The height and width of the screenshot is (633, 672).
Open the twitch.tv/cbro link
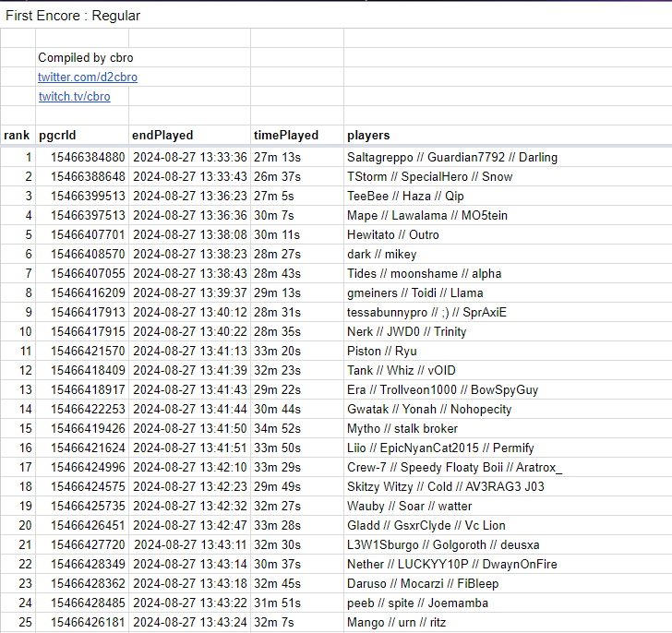pos(75,96)
